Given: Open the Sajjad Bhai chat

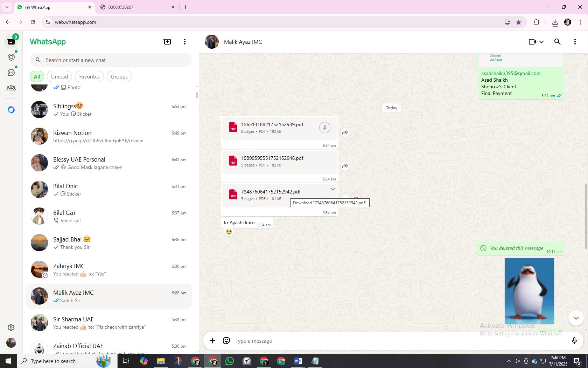Looking at the screenshot, I should pos(109,243).
